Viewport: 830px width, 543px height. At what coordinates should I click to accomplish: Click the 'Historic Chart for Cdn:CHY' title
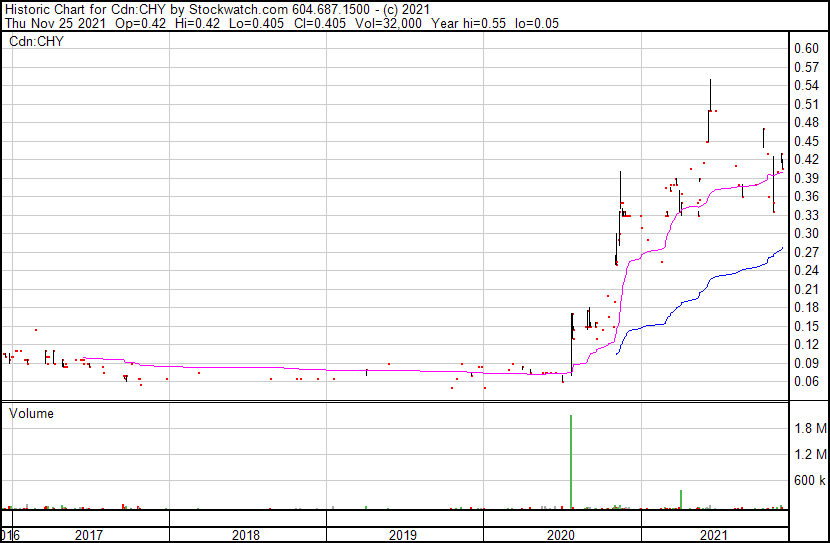tap(85, 9)
